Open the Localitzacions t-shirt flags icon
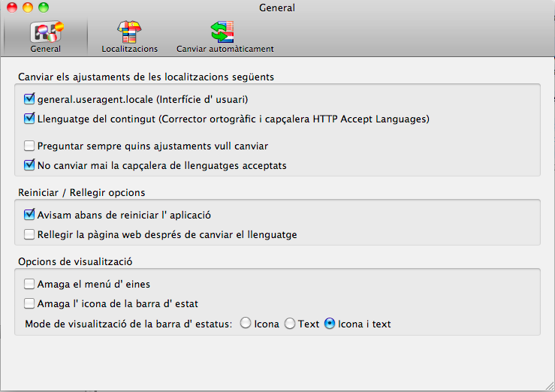Viewport: 555px width, 392px height. [129, 32]
